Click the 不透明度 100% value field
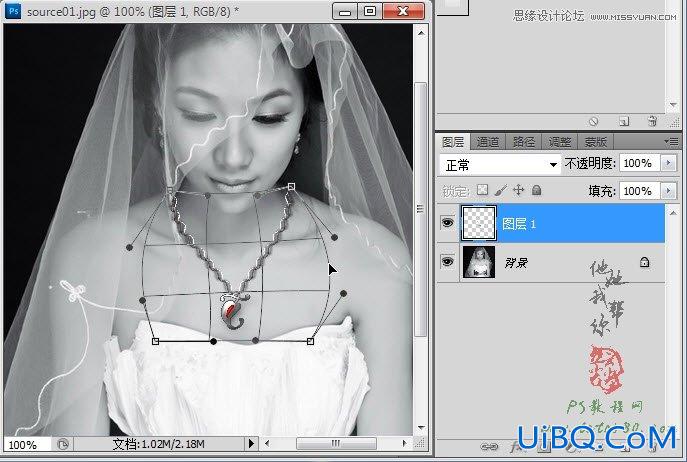The width and height of the screenshot is (687, 462). (639, 163)
